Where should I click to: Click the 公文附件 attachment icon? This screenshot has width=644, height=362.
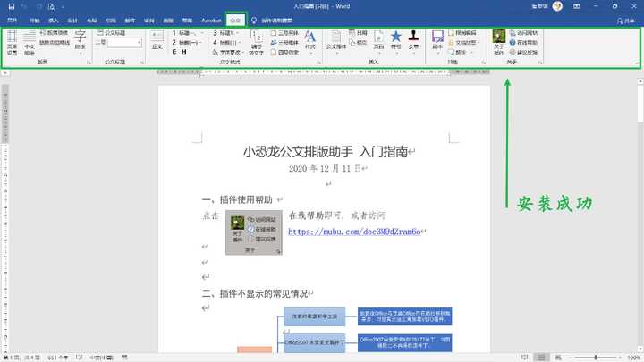336,40
